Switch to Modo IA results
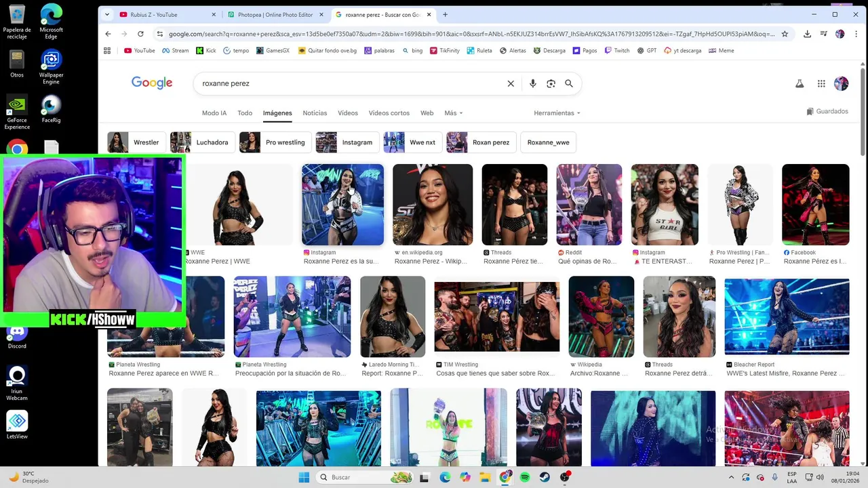 click(214, 113)
